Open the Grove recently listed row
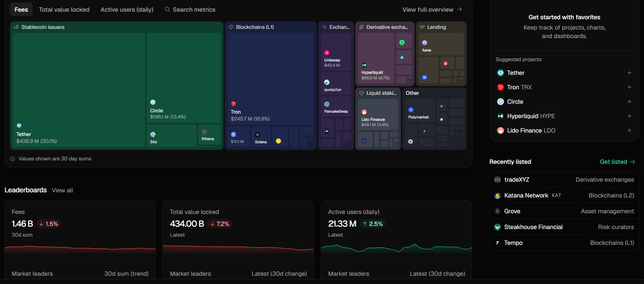Image resolution: width=644 pixels, height=284 pixels. [x=564, y=211]
